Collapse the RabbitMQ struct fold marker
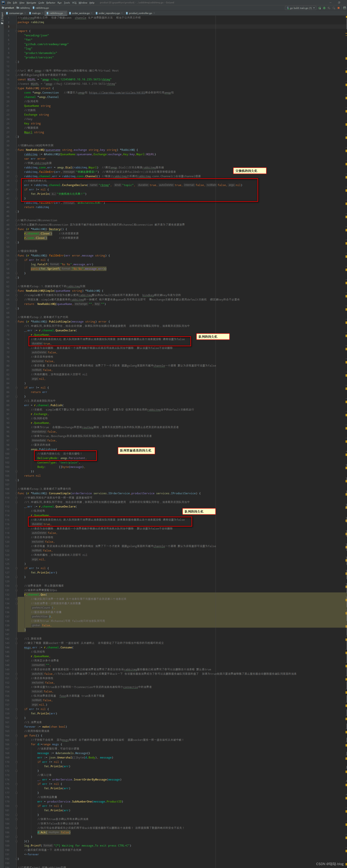 pos(16,88)
